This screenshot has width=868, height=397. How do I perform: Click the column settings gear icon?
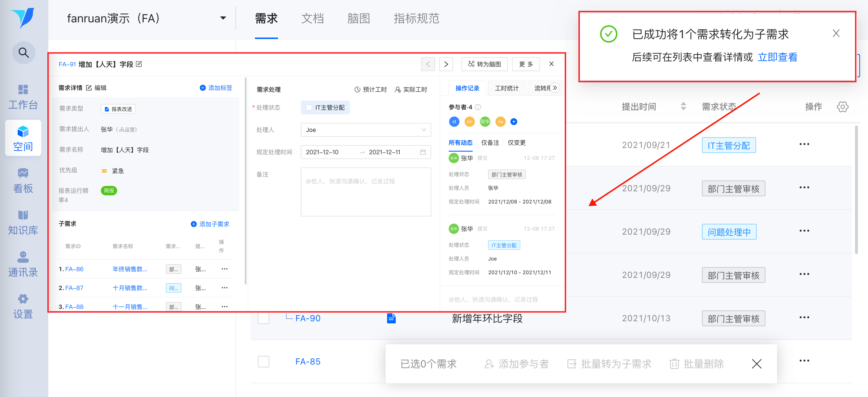(x=842, y=107)
